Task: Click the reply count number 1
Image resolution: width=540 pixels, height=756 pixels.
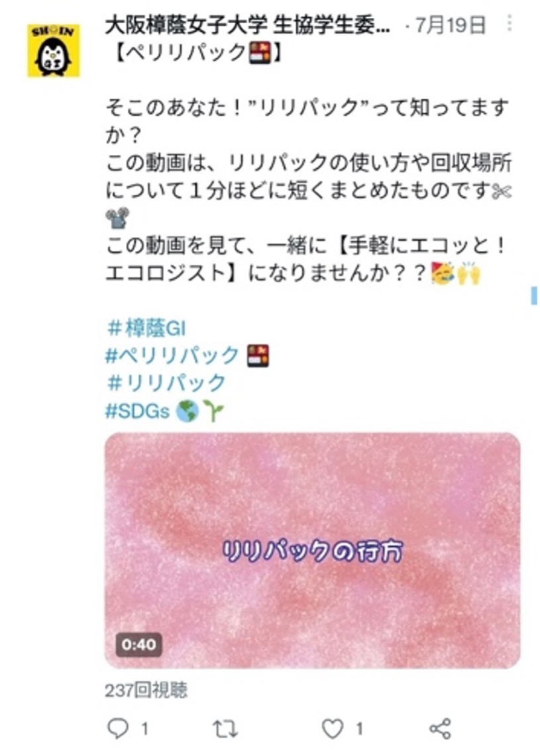Action: (x=144, y=728)
